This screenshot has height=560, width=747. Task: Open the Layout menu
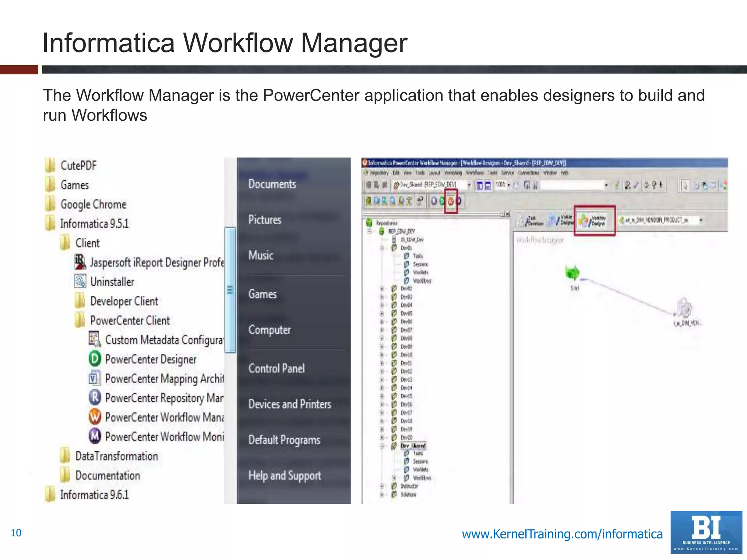pyautogui.click(x=434, y=173)
